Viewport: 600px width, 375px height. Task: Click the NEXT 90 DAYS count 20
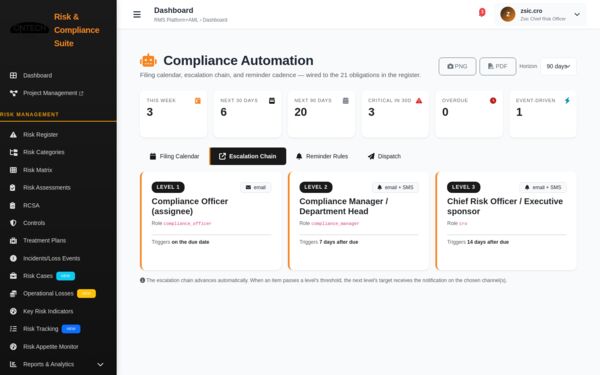[x=300, y=112]
